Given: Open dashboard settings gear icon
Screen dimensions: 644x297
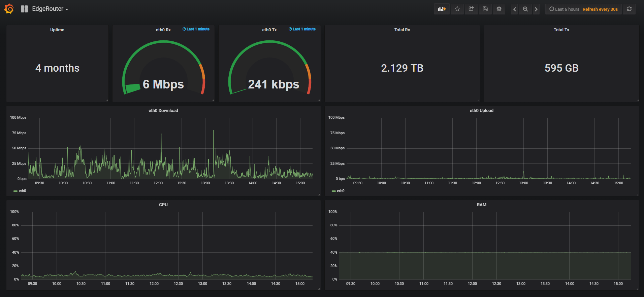Looking at the screenshot, I should [x=499, y=9].
